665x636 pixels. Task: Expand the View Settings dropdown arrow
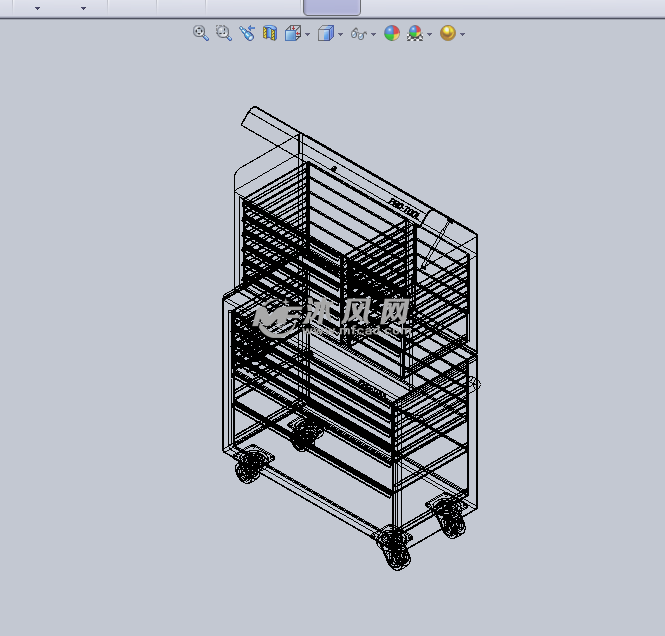coord(462,34)
